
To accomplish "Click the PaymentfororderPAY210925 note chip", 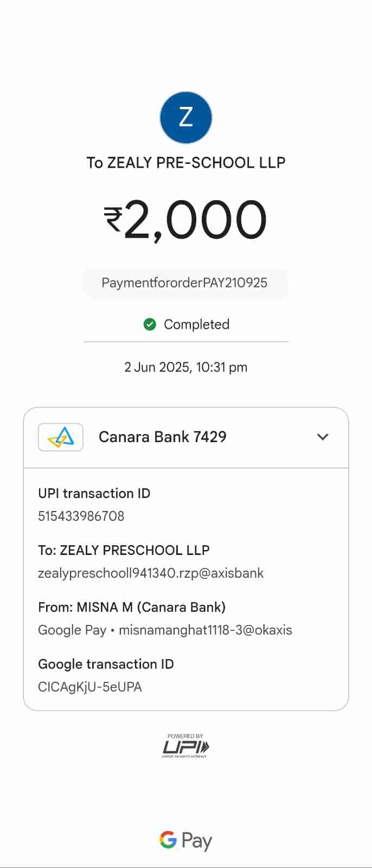I will tap(184, 283).
